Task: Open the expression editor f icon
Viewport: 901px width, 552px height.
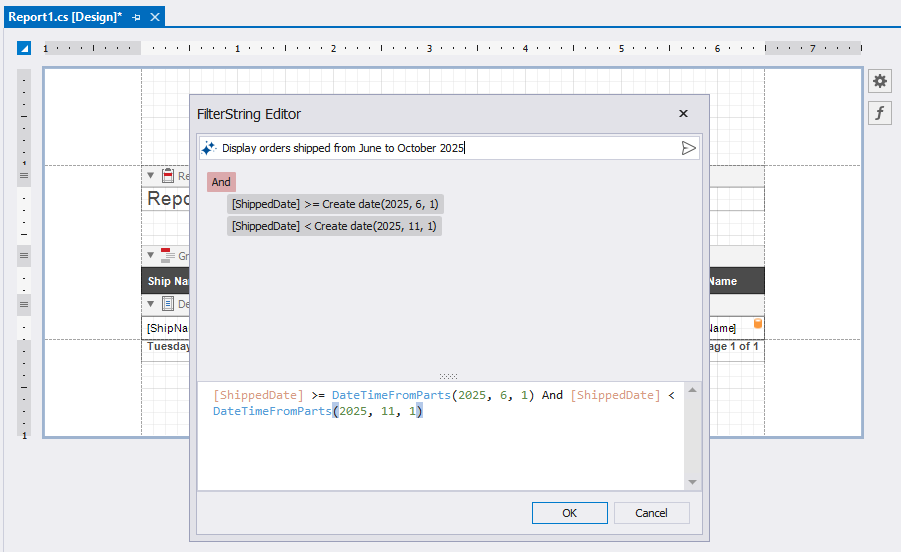Action: (x=880, y=113)
